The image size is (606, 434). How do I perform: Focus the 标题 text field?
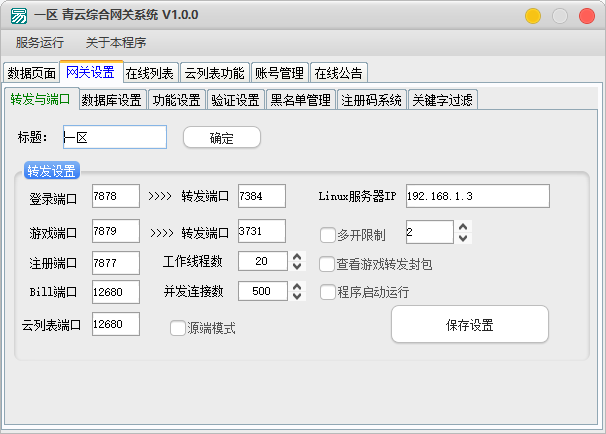click(x=114, y=137)
